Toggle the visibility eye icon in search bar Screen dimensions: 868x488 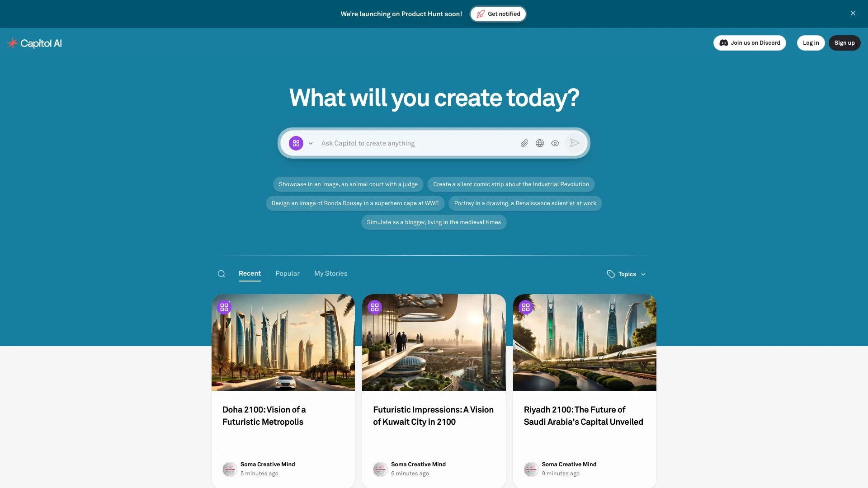pyautogui.click(x=554, y=143)
